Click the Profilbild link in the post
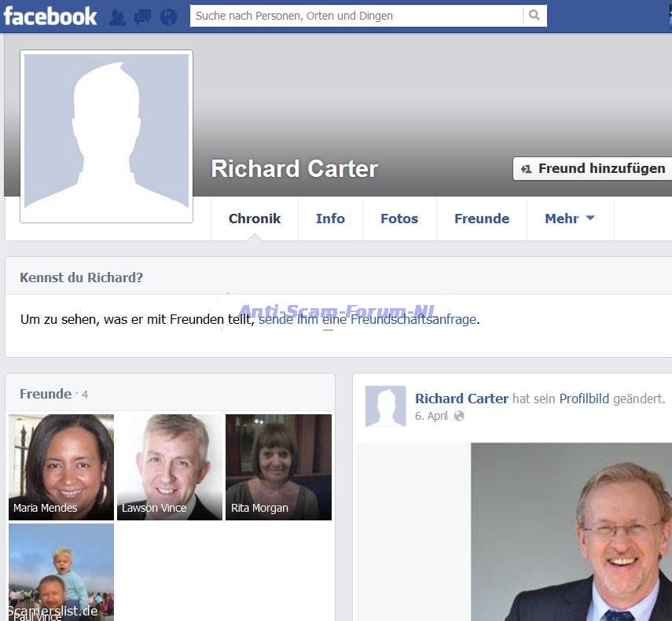The width and height of the screenshot is (672, 621). click(584, 399)
